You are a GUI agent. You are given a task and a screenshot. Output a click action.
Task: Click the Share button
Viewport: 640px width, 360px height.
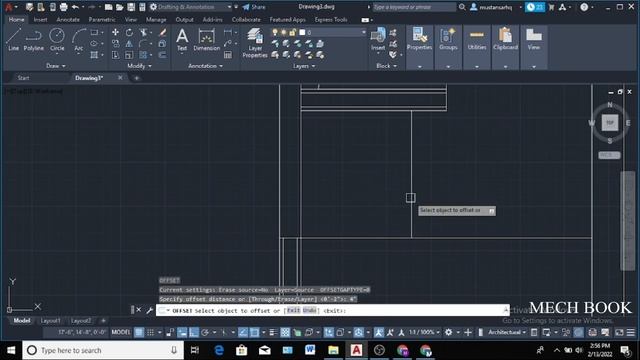[x=254, y=7]
